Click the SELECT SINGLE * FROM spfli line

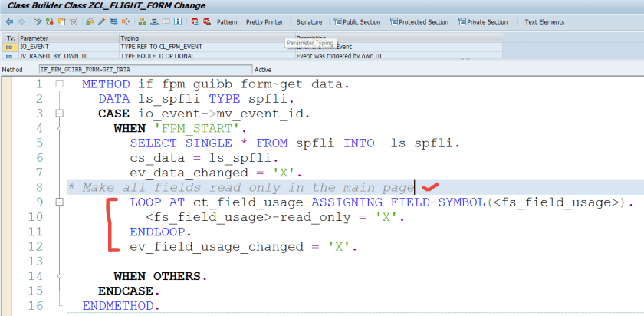pyautogui.click(x=295, y=143)
